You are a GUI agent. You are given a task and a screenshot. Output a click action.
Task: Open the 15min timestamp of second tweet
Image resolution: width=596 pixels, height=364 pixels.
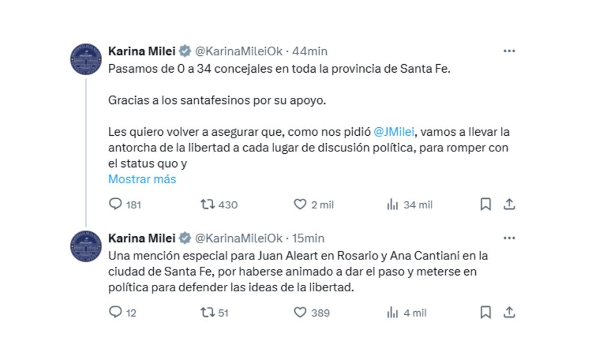click(308, 238)
